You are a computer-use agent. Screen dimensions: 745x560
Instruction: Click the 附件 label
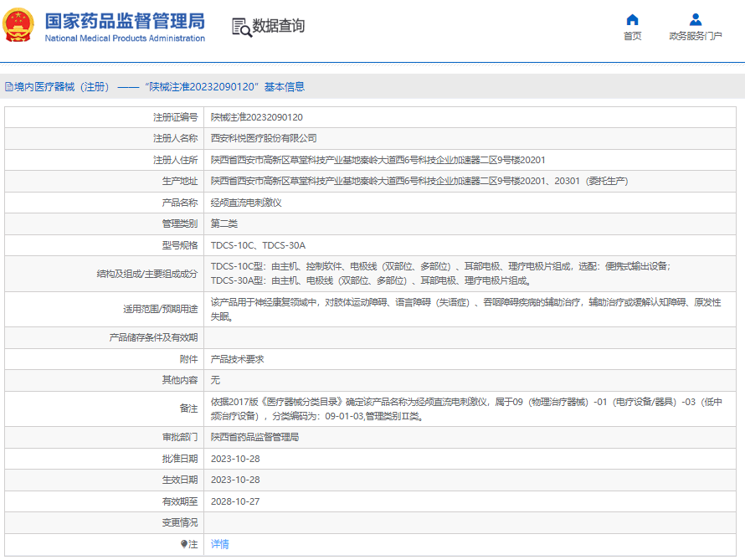pos(188,359)
